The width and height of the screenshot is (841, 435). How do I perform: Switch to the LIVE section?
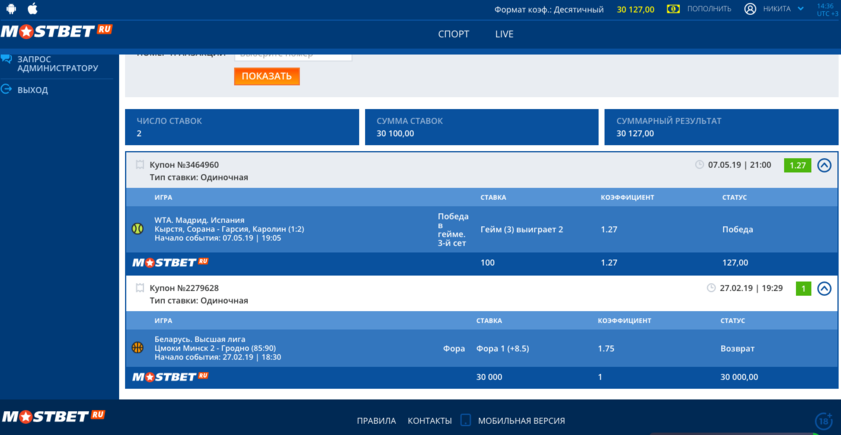504,34
